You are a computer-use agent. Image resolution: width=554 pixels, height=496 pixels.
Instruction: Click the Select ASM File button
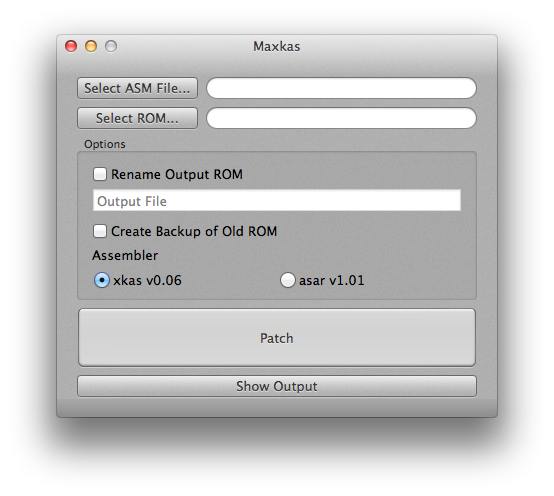click(x=137, y=88)
